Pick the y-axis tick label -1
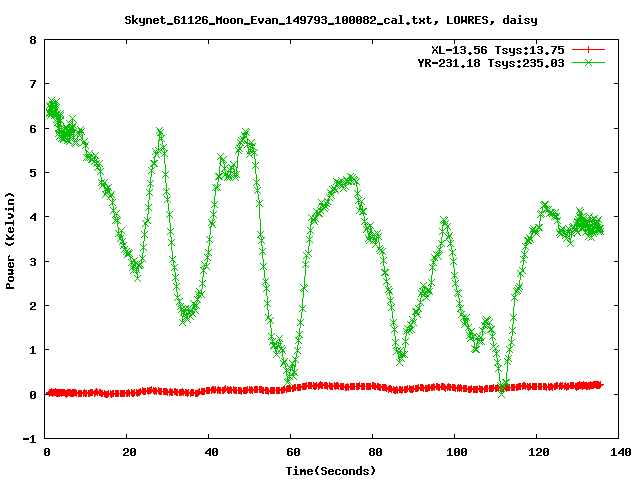Image resolution: width=640 pixels, height=480 pixels. coord(30,439)
